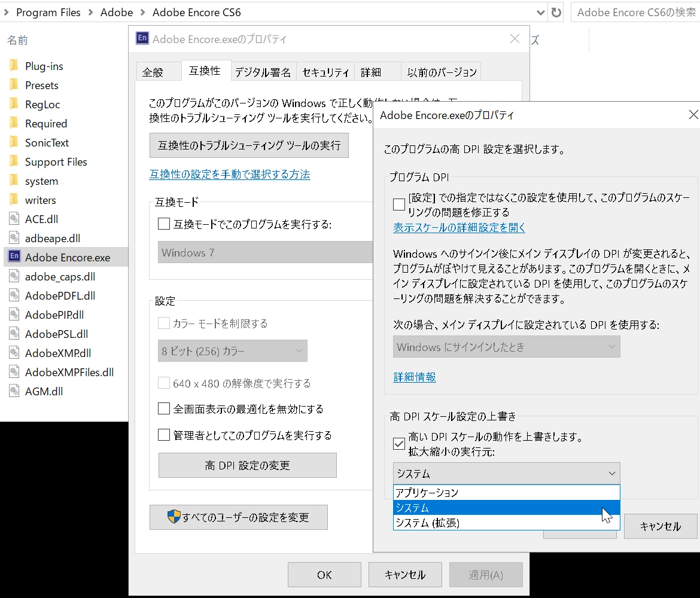Open the 詳細情報 link
The height and width of the screenshot is (598, 700).
[x=415, y=377]
